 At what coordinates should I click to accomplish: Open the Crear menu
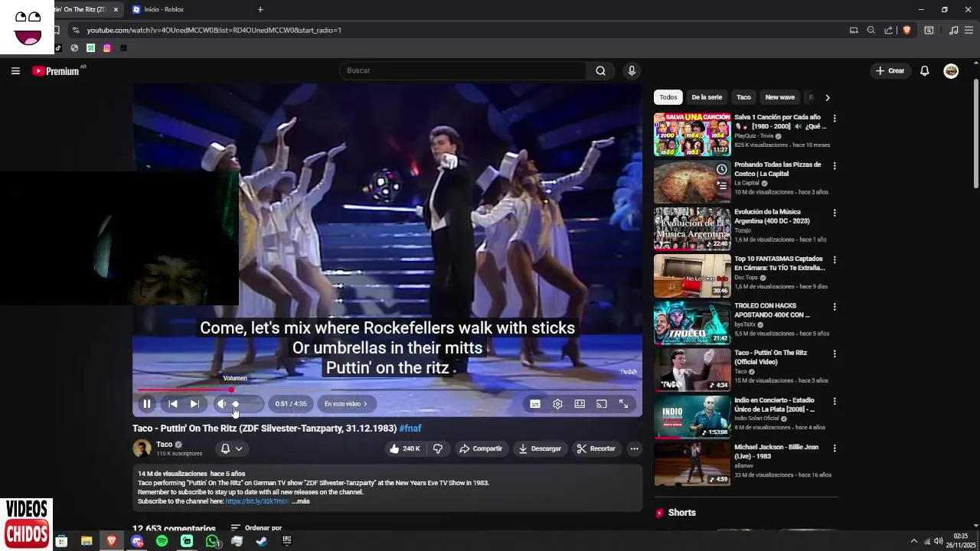890,70
